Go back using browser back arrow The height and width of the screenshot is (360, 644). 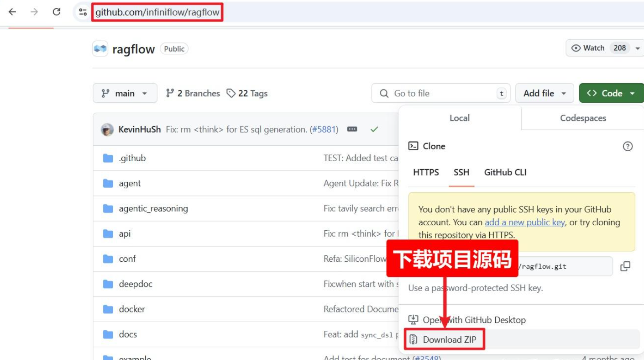tap(12, 12)
